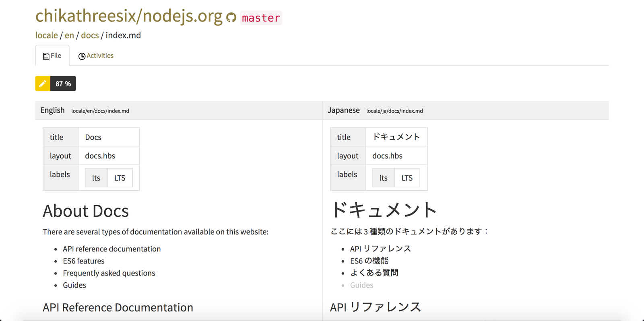Select English title value Docs
Viewport: 644px width, 321px height.
coord(109,137)
